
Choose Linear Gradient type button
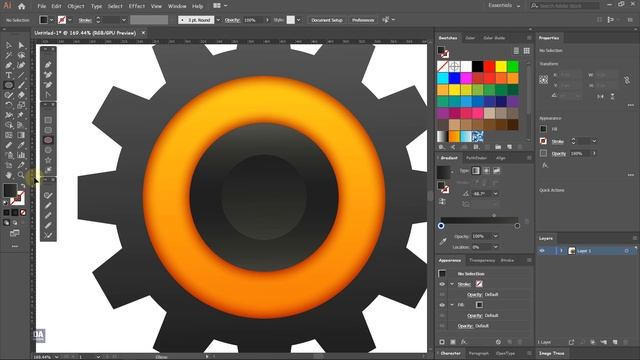[x=476, y=171]
